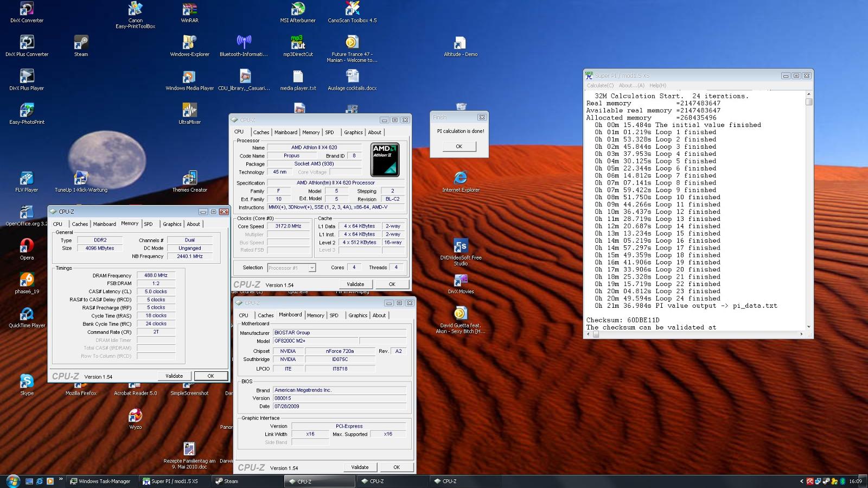Image resolution: width=868 pixels, height=488 pixels.
Task: Click OK in Memory CPU-Z window
Action: tap(211, 376)
